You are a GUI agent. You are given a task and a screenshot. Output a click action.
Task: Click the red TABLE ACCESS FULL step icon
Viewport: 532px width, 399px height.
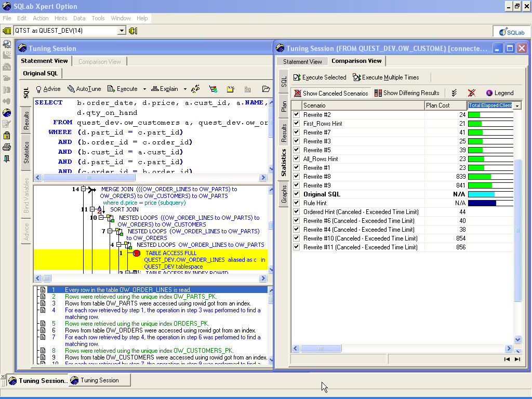tap(137, 253)
